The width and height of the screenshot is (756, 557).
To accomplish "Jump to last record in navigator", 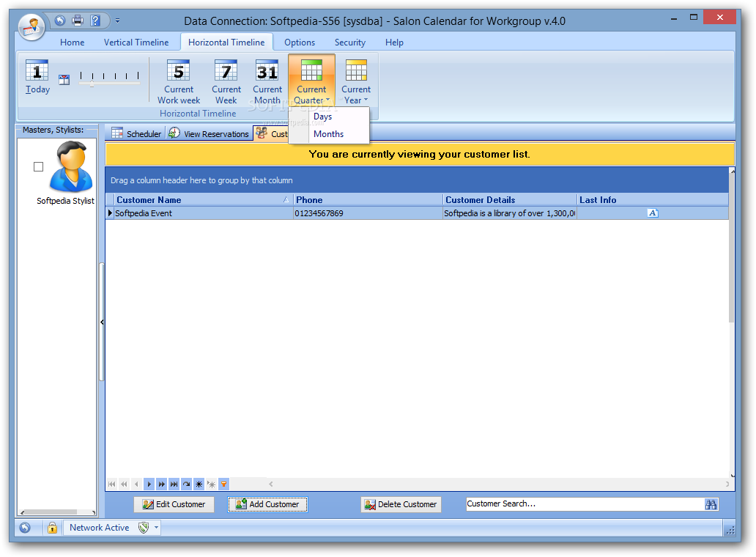I will coord(174,484).
